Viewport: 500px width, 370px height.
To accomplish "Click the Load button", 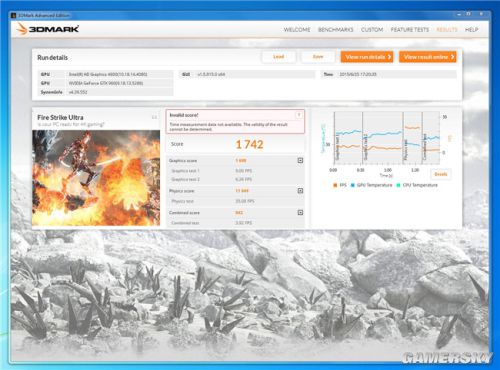I will [x=278, y=57].
